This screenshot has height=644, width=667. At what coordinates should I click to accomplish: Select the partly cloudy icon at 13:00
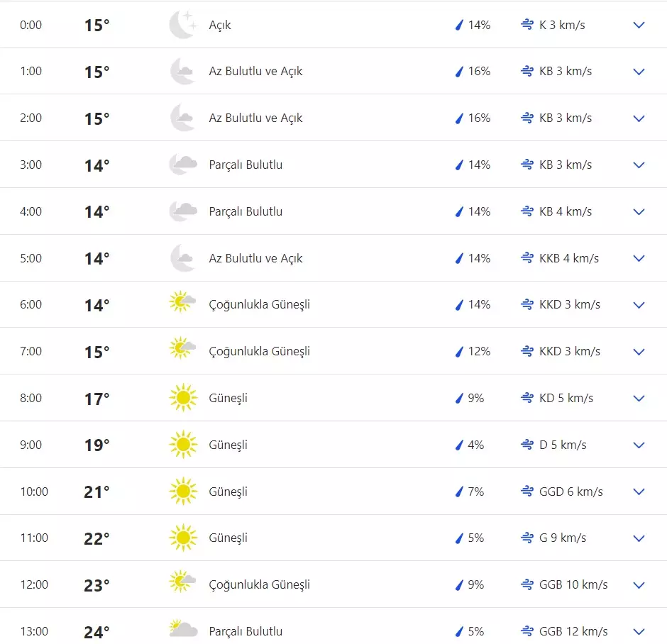pyautogui.click(x=182, y=629)
